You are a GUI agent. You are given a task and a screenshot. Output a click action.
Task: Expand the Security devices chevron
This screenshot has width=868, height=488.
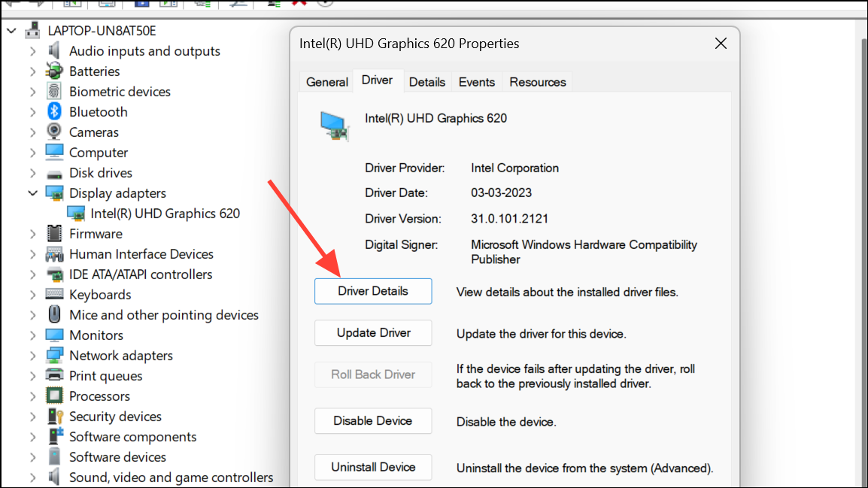tap(32, 416)
